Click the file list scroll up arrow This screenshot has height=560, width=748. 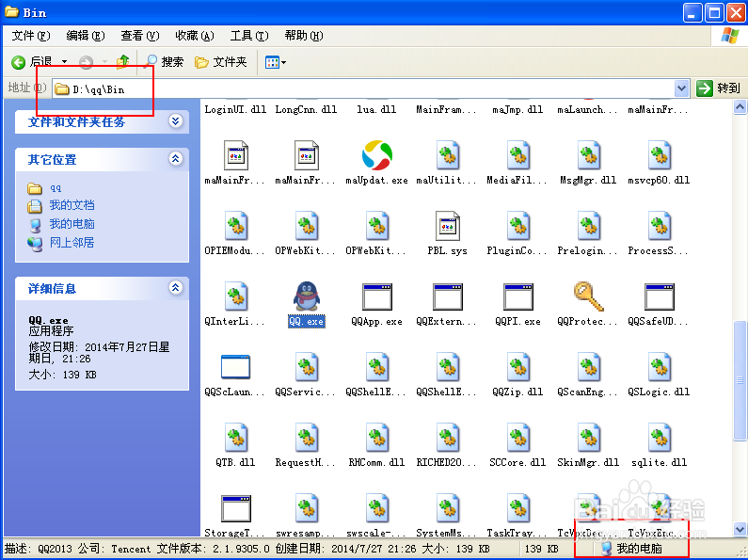click(x=740, y=107)
